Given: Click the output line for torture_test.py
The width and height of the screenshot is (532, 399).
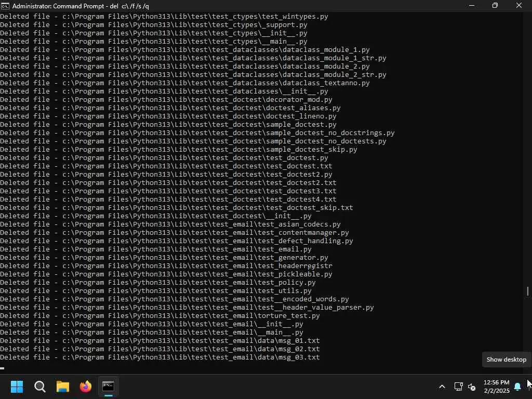Looking at the screenshot, I should [x=160, y=315].
